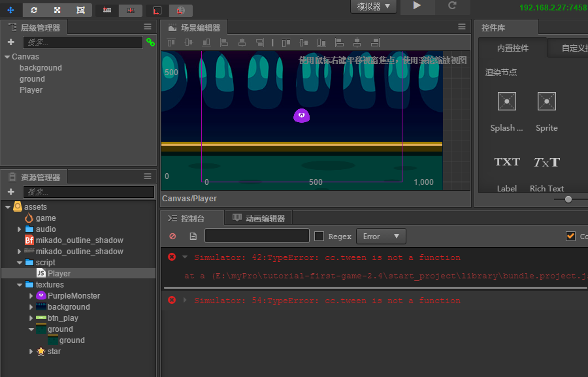This screenshot has width=588, height=377.
Task: Switch to the 内置控件 tab
Action: 513,48
